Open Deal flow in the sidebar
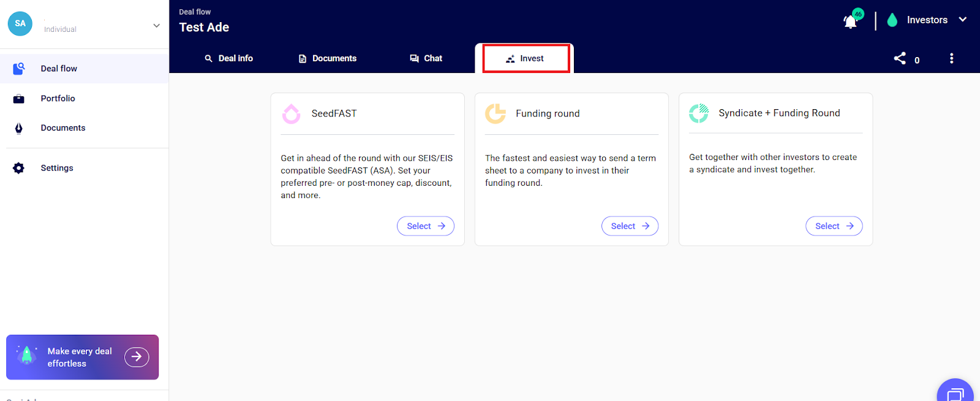The height and width of the screenshot is (401, 980). pyautogui.click(x=59, y=69)
